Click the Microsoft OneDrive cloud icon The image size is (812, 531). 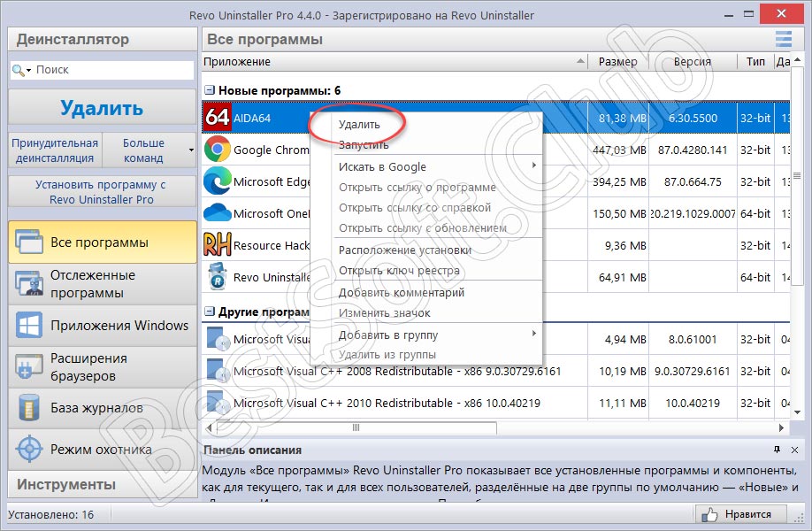(217, 213)
